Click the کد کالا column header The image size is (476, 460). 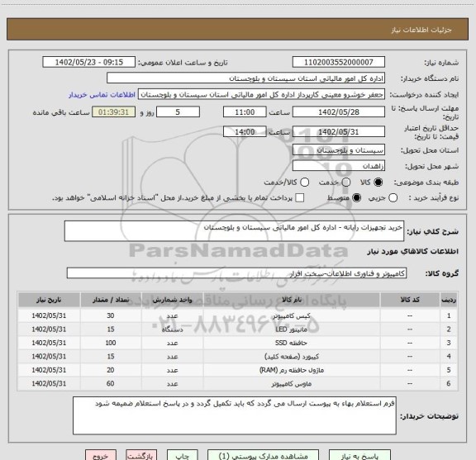point(410,300)
